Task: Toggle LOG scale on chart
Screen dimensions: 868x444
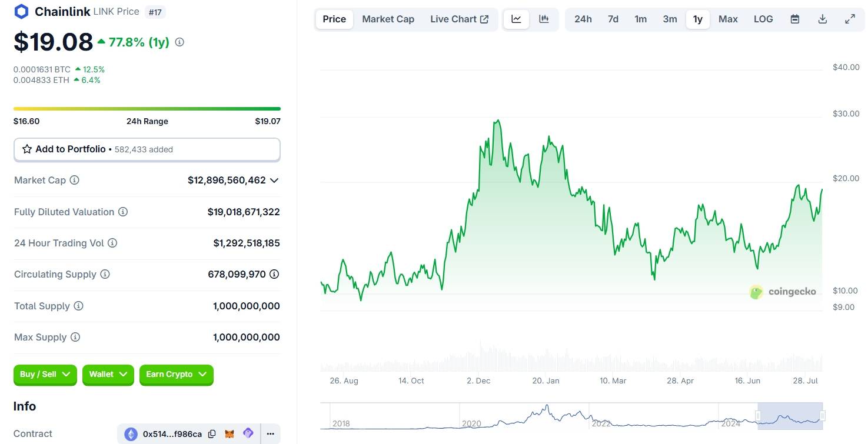Action: click(763, 19)
